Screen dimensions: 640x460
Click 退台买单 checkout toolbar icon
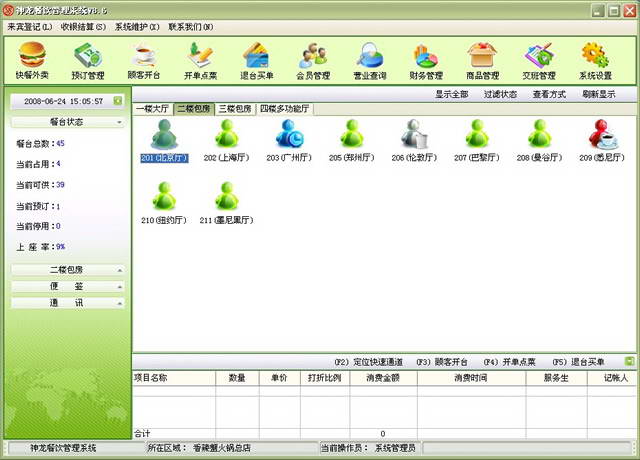click(257, 60)
